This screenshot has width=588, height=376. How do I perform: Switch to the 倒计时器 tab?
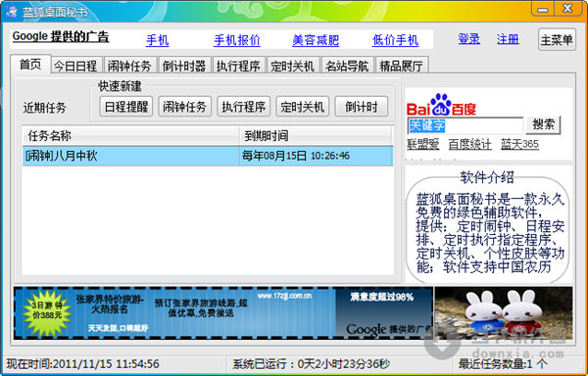point(184,67)
